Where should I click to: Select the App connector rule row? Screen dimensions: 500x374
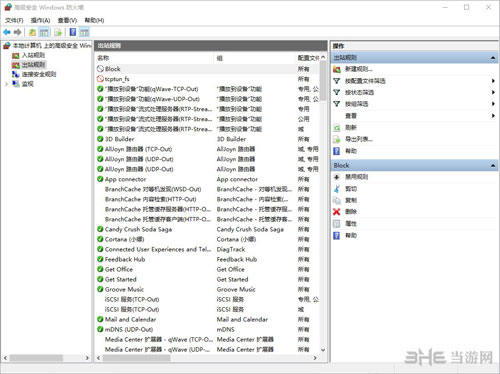click(207, 179)
